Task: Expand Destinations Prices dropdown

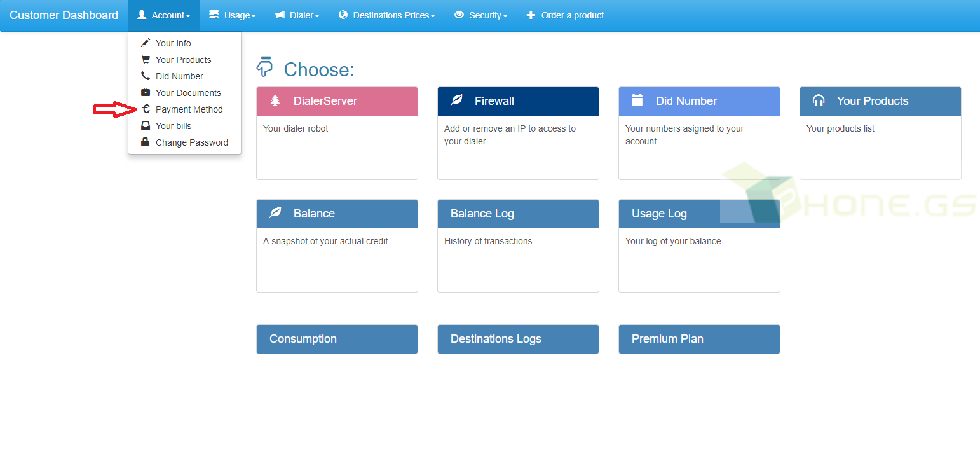Action: click(x=386, y=15)
